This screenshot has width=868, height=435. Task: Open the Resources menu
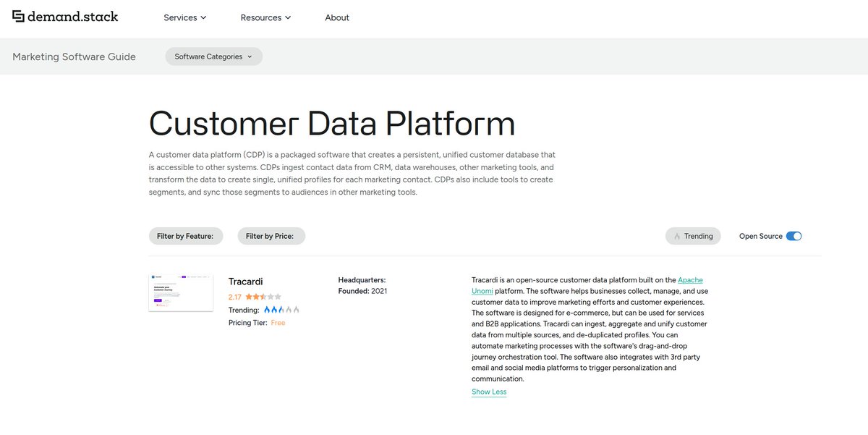point(265,17)
